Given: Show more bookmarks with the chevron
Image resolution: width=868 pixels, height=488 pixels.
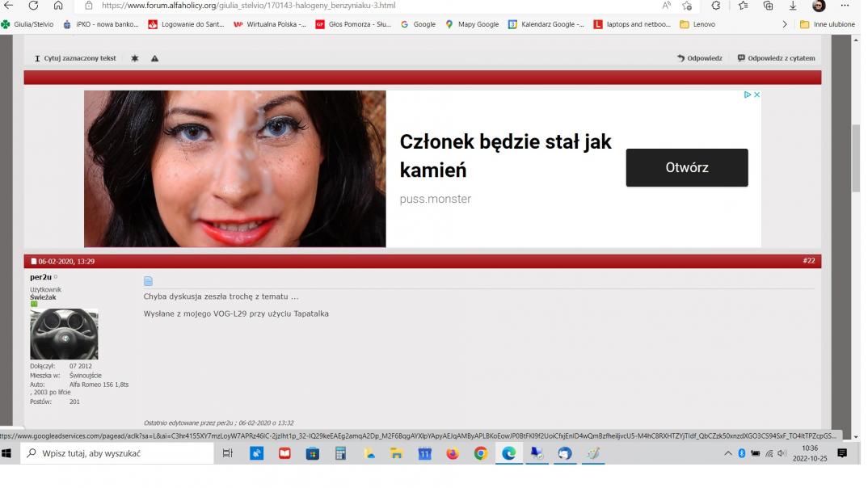Looking at the screenshot, I should (x=785, y=24).
